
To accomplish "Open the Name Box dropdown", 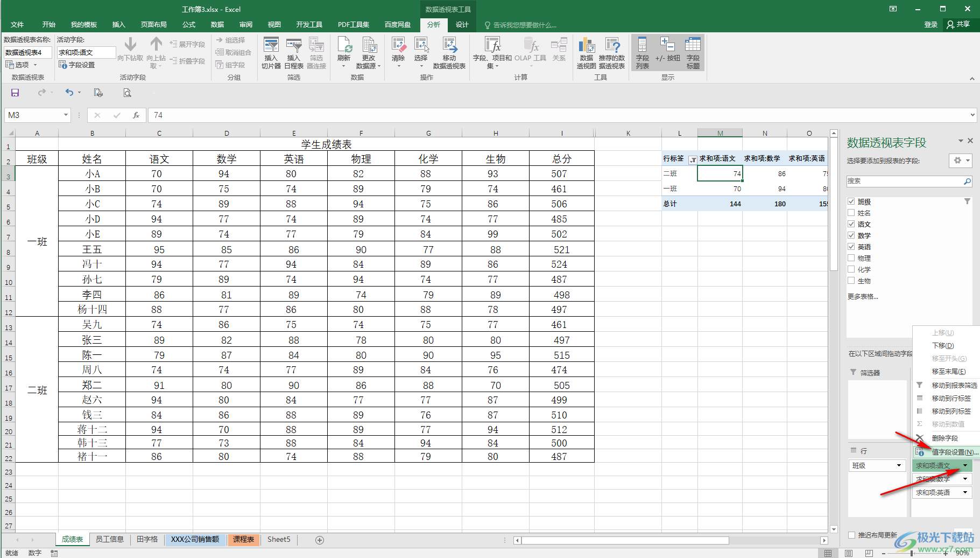I will click(66, 115).
